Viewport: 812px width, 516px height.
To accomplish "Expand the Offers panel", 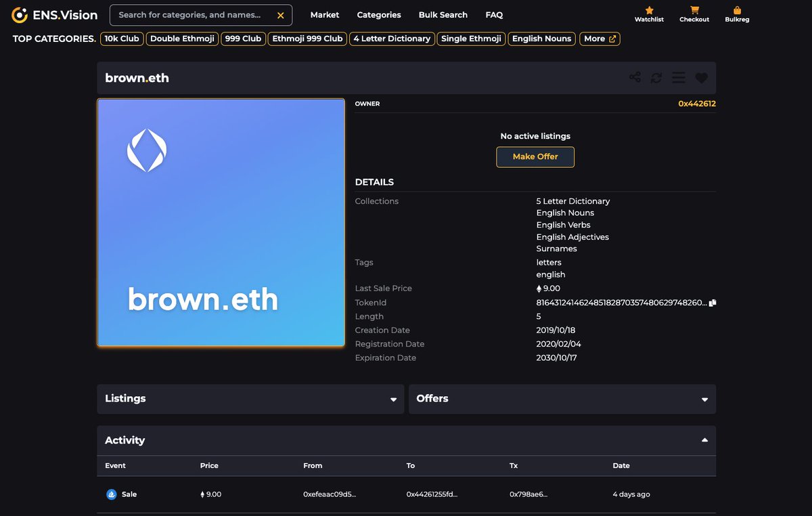I will pos(562,399).
